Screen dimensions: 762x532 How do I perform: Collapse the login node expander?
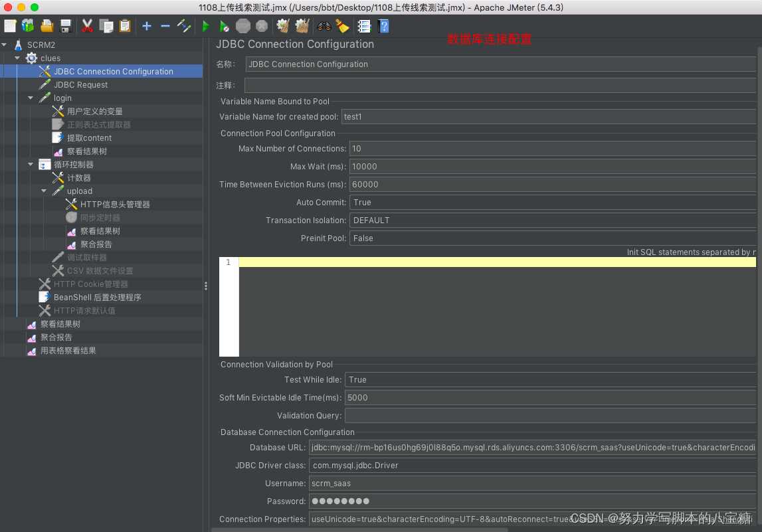coord(31,98)
